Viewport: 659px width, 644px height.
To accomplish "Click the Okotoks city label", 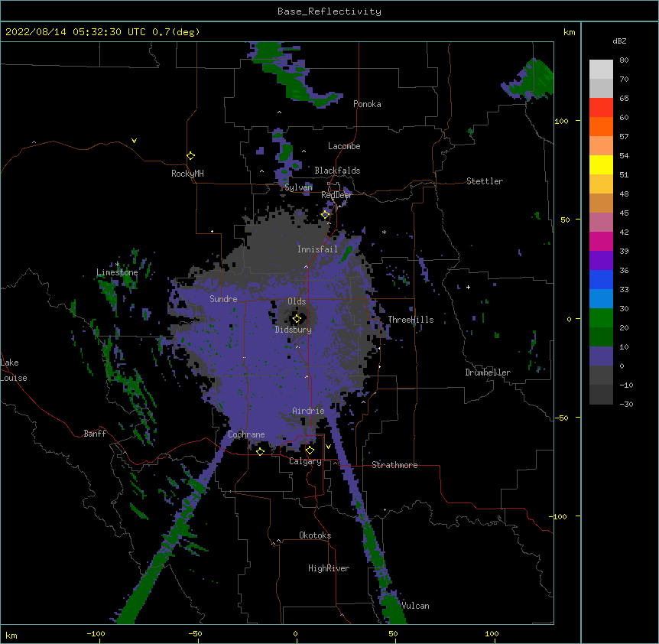I will click(x=315, y=535).
